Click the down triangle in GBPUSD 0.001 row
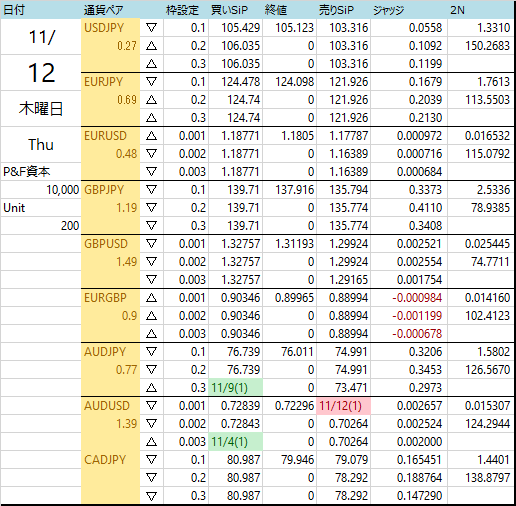This screenshot has width=516, height=506. pyautogui.click(x=151, y=244)
